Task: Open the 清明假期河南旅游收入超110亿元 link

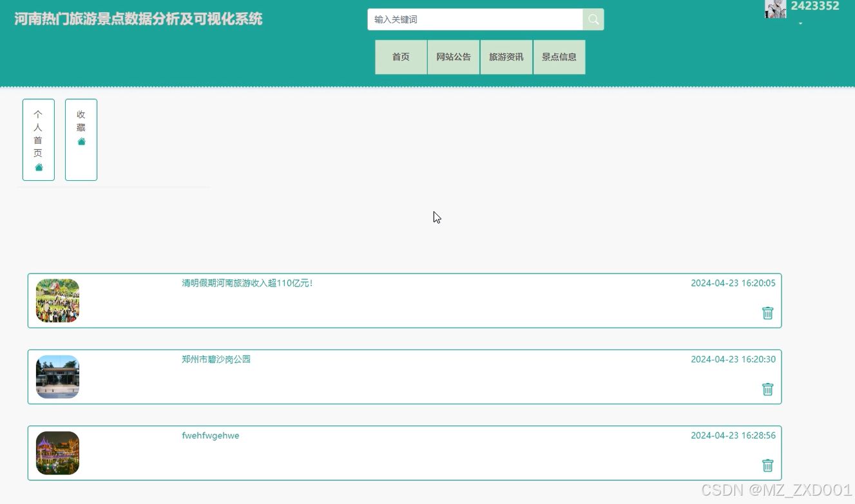Action: click(x=247, y=283)
